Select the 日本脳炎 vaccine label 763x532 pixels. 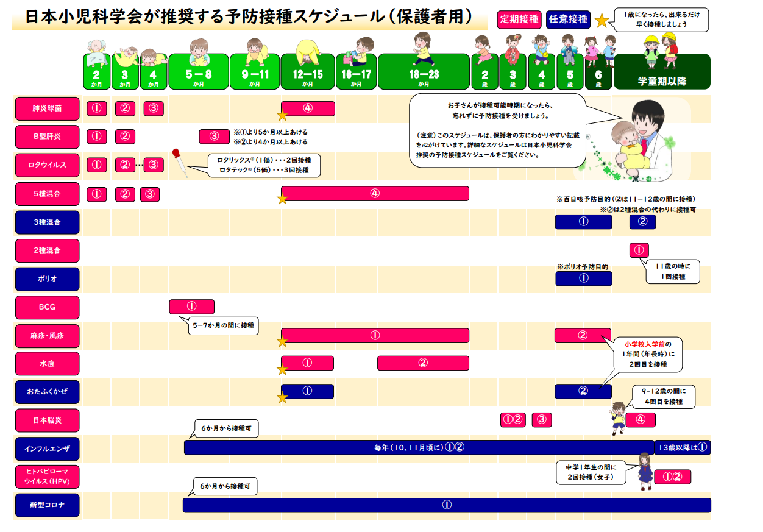[47, 420]
